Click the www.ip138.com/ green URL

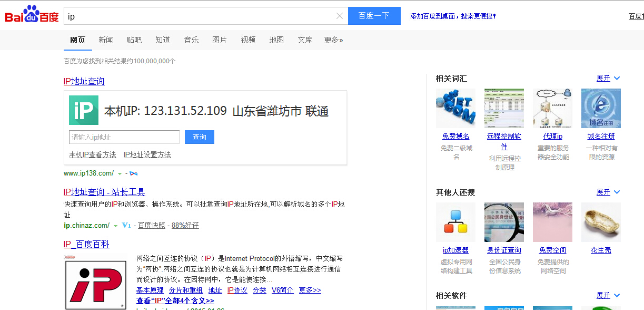click(88, 173)
